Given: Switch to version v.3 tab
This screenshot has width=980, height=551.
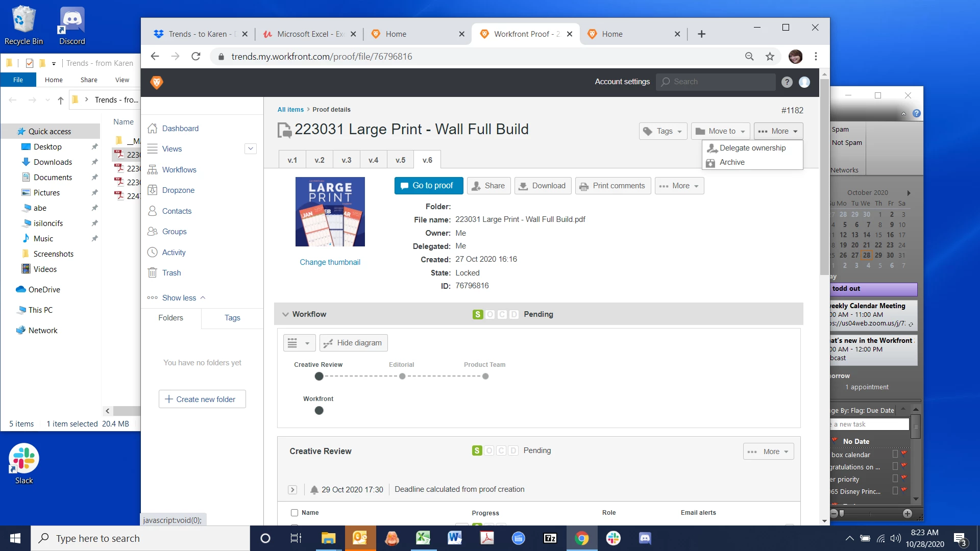Looking at the screenshot, I should point(346,160).
